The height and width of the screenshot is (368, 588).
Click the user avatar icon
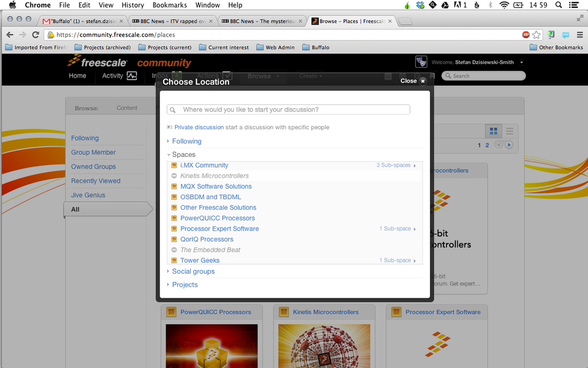pyautogui.click(x=421, y=61)
